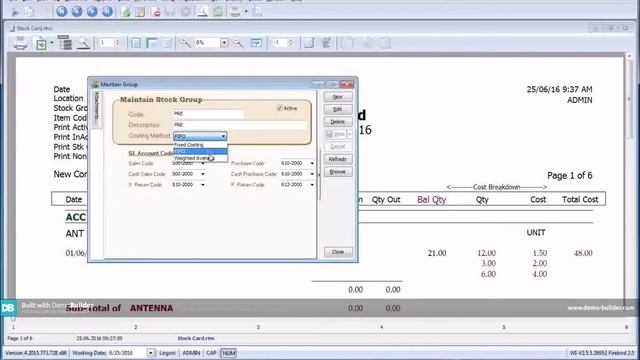The width and height of the screenshot is (640, 360).
Task: Open the Working Date dropdown in status bar
Action: (151, 353)
